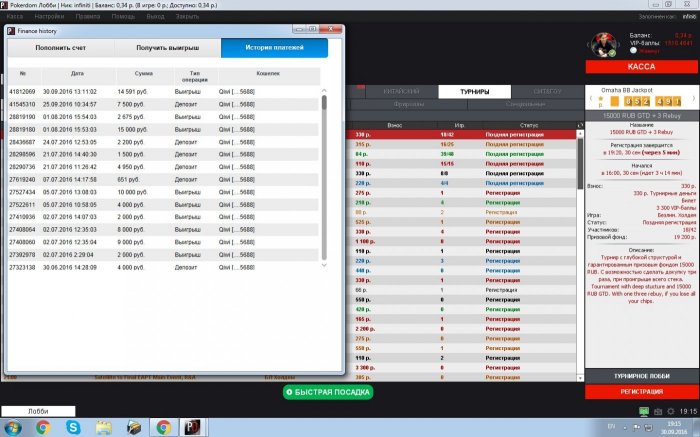The width and height of the screenshot is (700, 437).
Task: Click the Pokerdom logo in the main title bar
Action: pos(4,5)
